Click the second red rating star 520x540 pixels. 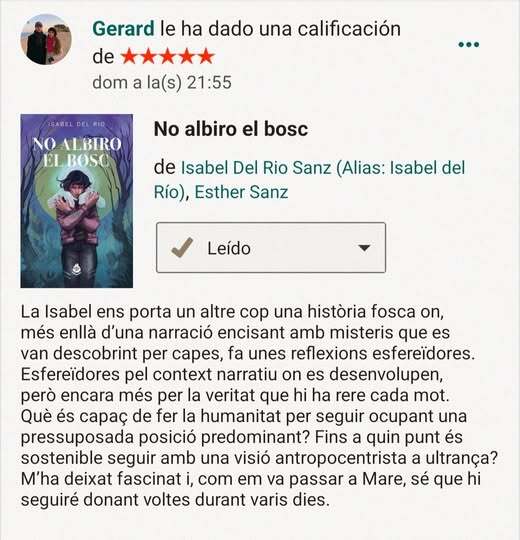[149, 56]
